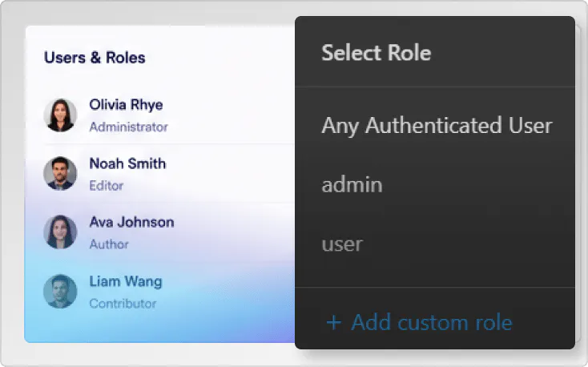Pick the user role option
Screen dimensions: 588x367
tap(342, 244)
